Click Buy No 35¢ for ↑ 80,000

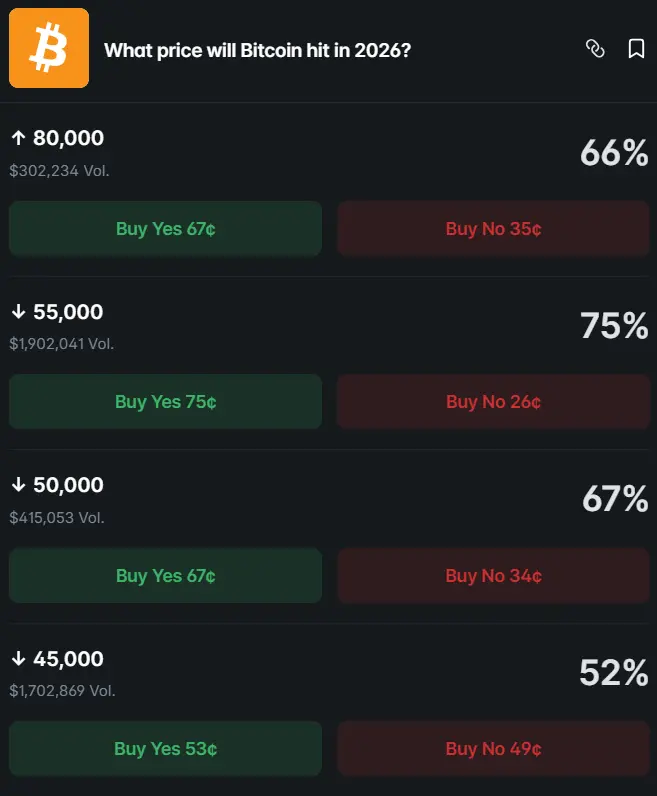click(493, 229)
